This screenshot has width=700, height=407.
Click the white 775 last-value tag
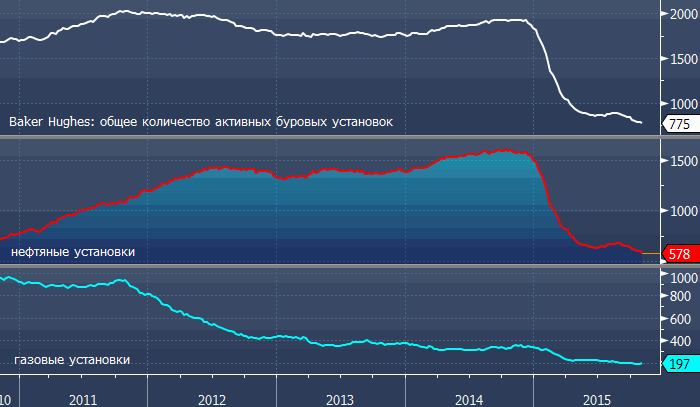tap(680, 124)
